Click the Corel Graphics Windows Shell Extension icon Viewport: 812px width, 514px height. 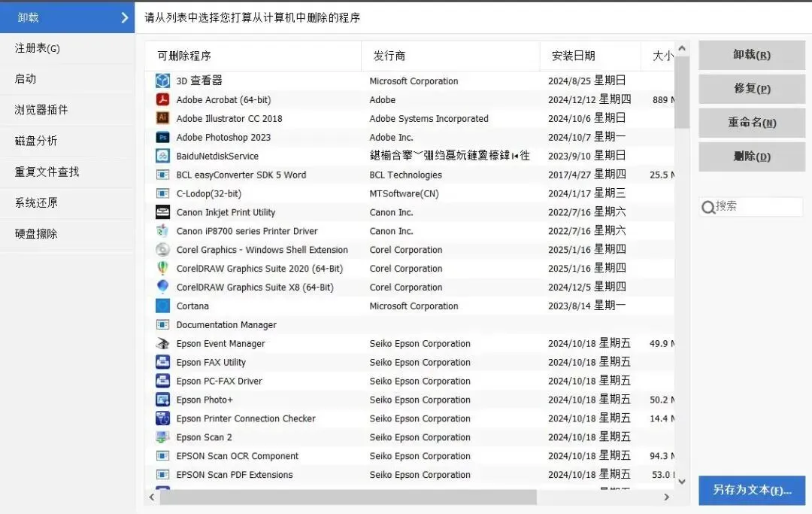[x=162, y=250]
